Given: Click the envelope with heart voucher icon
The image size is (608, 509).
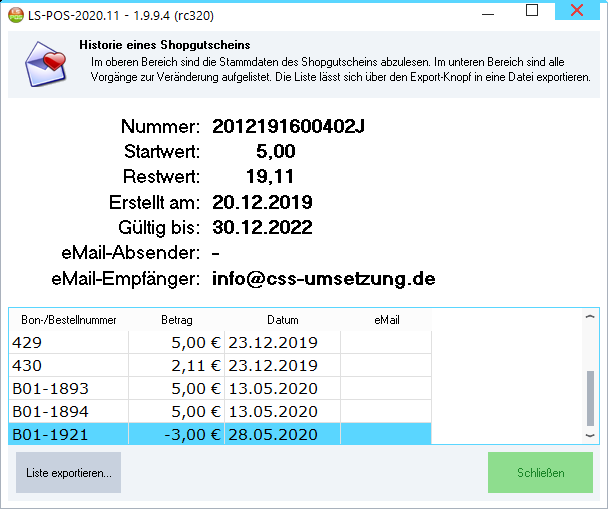Looking at the screenshot, I should coord(46,64).
